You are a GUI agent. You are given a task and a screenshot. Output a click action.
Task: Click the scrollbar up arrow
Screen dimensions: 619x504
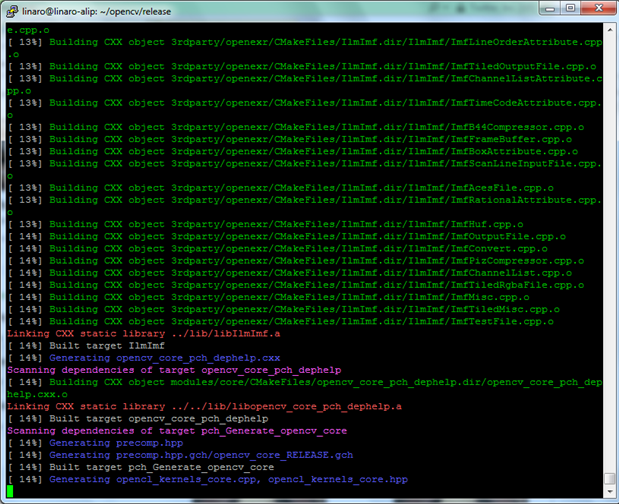610,30
